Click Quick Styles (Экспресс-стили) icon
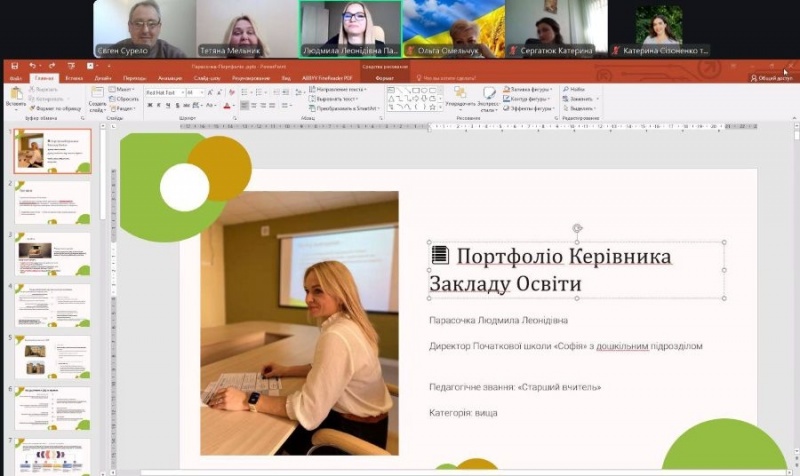 pos(488,94)
